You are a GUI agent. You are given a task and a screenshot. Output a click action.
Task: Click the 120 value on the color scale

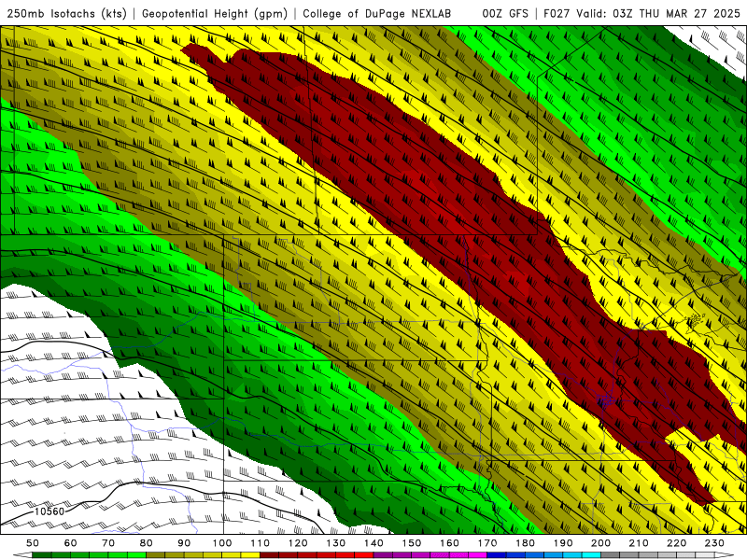[298, 543]
